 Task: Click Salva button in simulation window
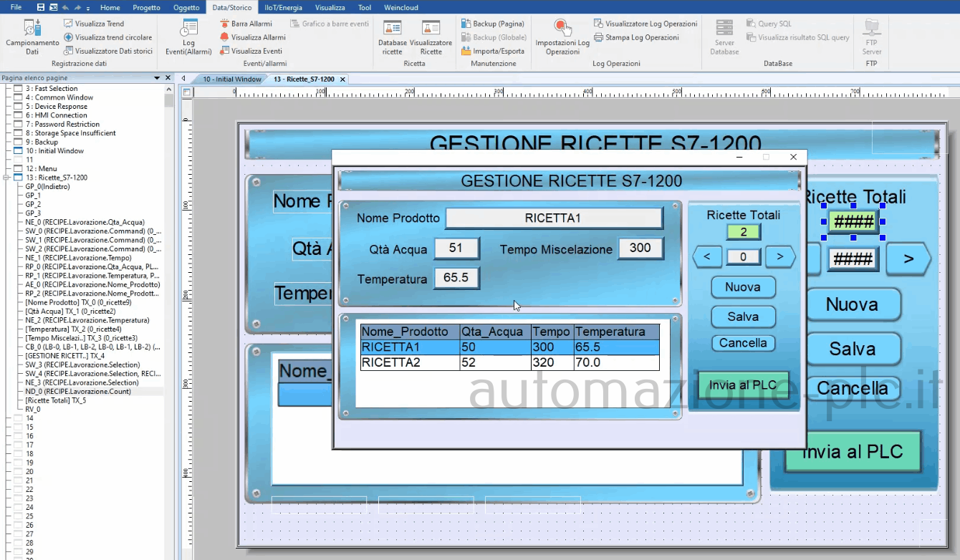[x=743, y=317]
